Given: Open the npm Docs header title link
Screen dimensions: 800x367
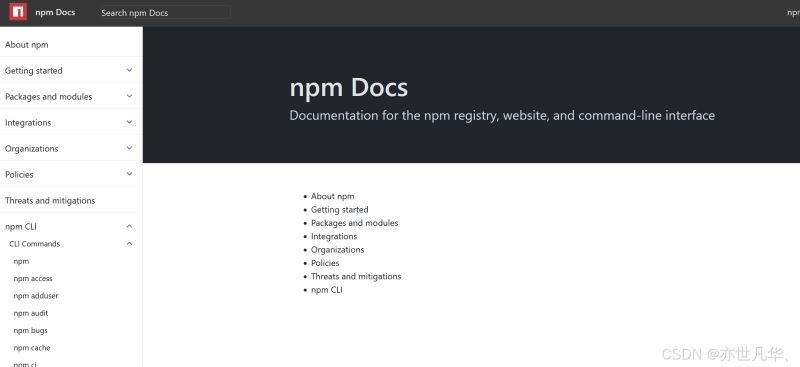Looking at the screenshot, I should 55,12.
